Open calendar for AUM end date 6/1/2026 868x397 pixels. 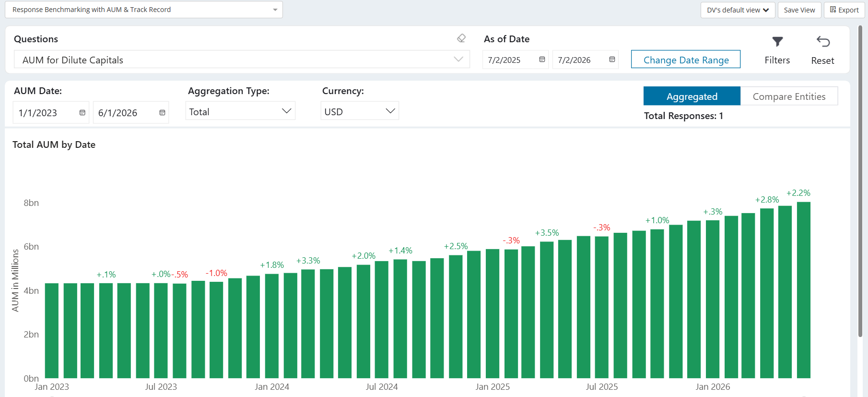point(162,113)
